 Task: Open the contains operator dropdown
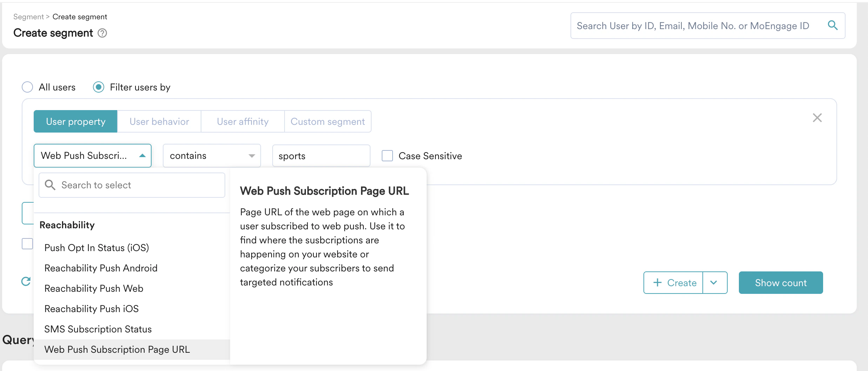click(212, 155)
